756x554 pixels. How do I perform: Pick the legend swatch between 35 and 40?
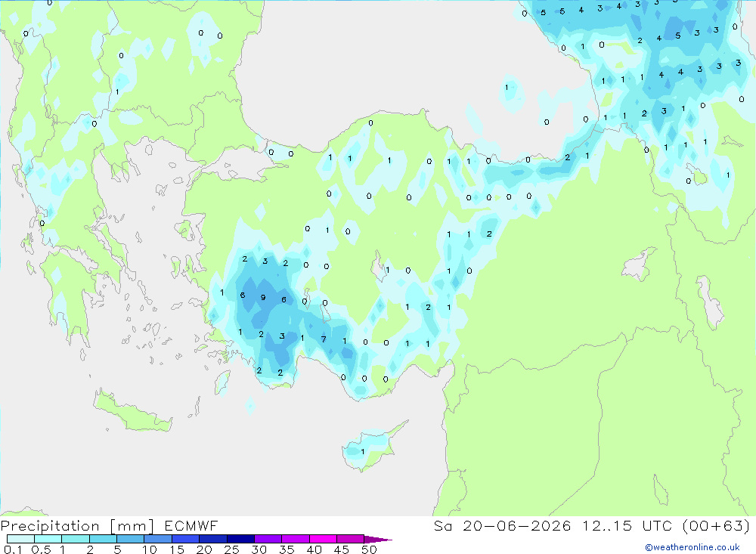[295, 539]
